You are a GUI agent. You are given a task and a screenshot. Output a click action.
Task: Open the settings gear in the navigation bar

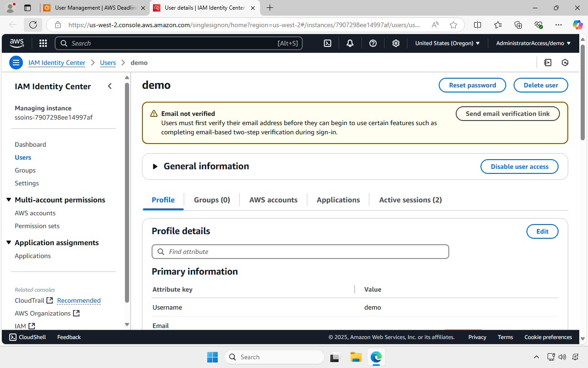pyautogui.click(x=396, y=43)
